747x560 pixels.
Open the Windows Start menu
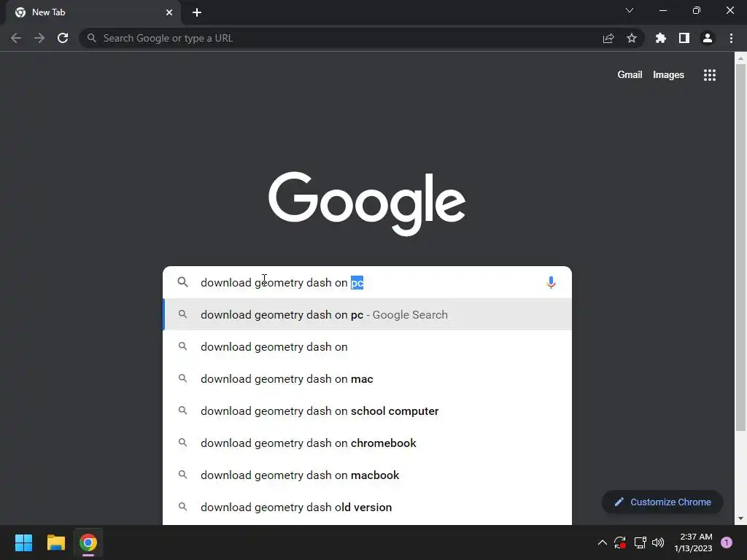23,542
